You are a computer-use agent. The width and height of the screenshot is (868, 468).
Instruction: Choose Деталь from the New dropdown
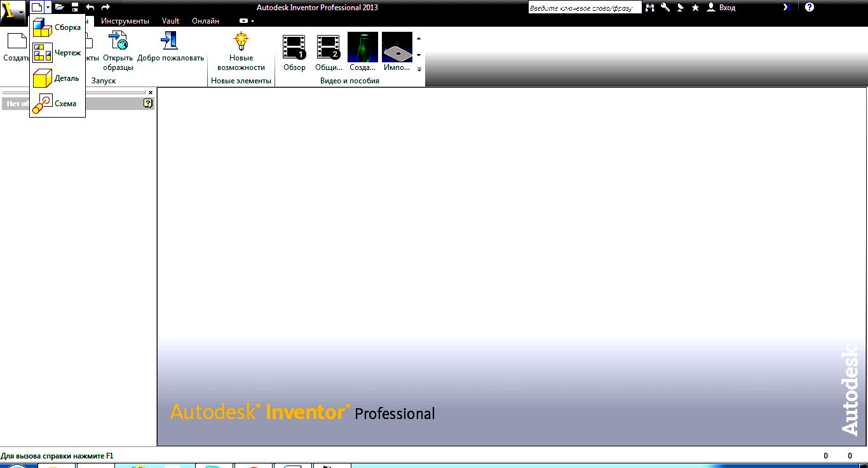[57, 78]
